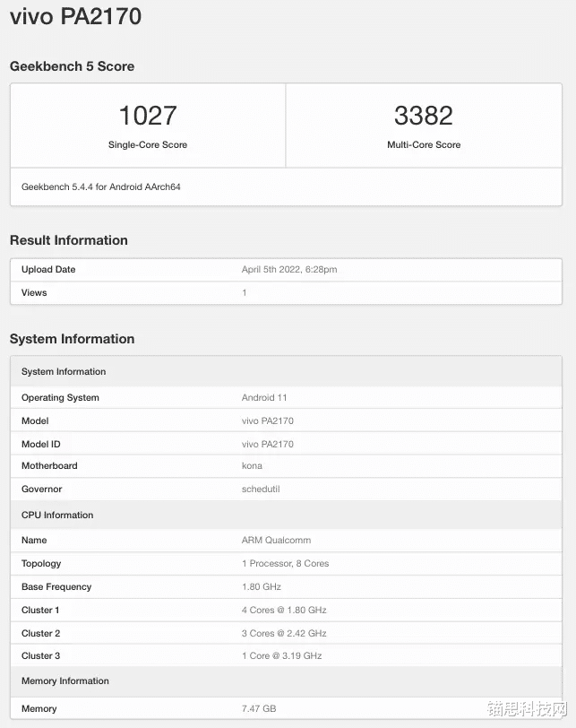The image size is (576, 728).
Task: Click the large System Information section heading
Action: pos(72,339)
